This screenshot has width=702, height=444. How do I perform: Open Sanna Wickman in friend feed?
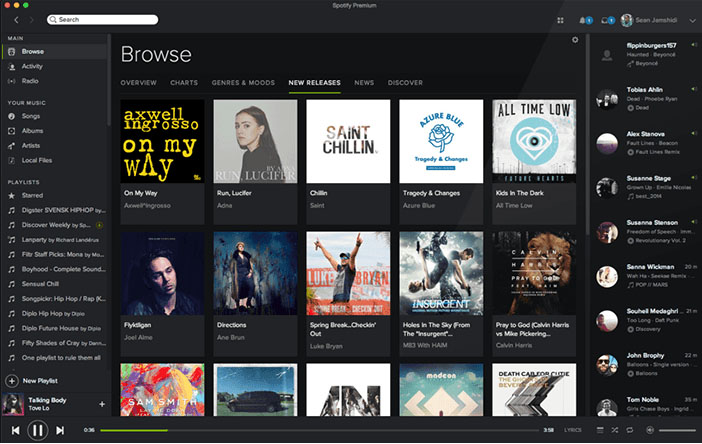(x=650, y=267)
